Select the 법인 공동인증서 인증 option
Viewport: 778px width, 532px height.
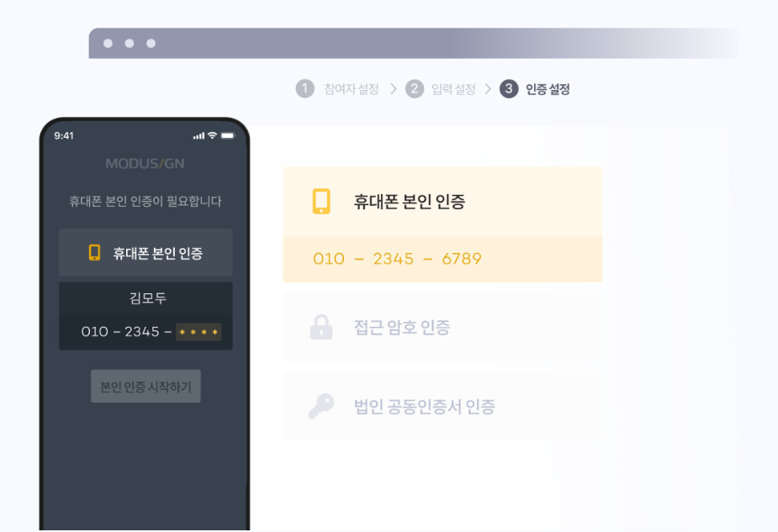(442, 407)
